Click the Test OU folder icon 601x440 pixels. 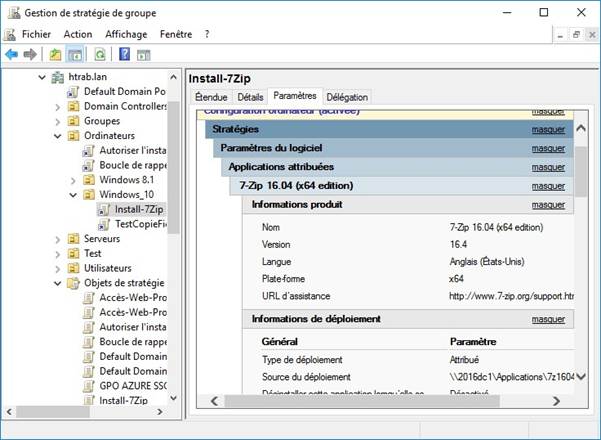[x=73, y=253]
